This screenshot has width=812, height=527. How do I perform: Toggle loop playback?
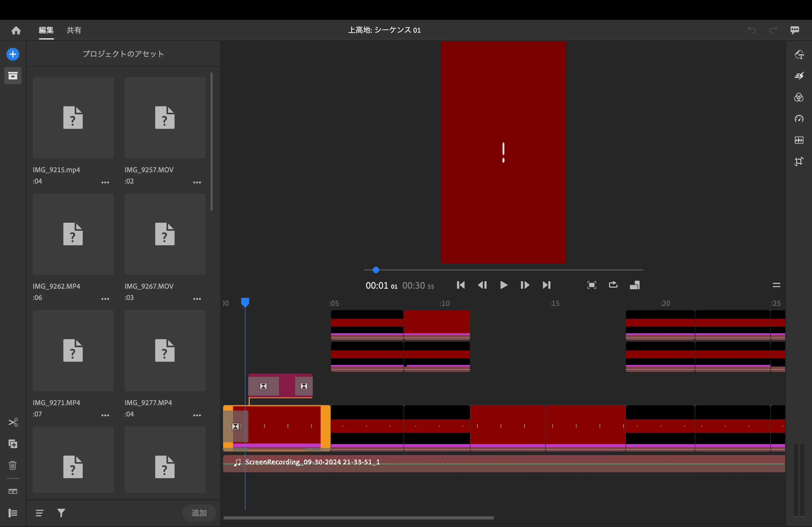click(613, 285)
